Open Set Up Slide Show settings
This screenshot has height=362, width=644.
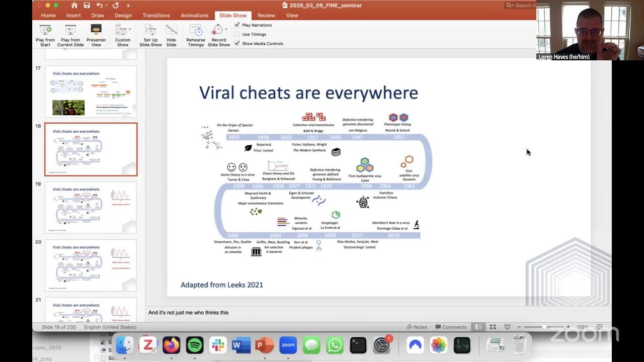click(x=150, y=35)
